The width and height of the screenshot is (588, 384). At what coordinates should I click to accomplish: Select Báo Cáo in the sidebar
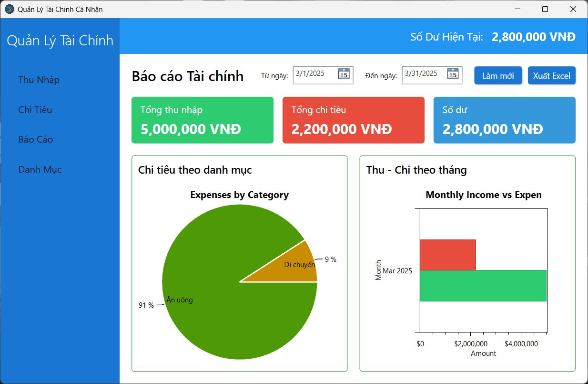tap(36, 140)
